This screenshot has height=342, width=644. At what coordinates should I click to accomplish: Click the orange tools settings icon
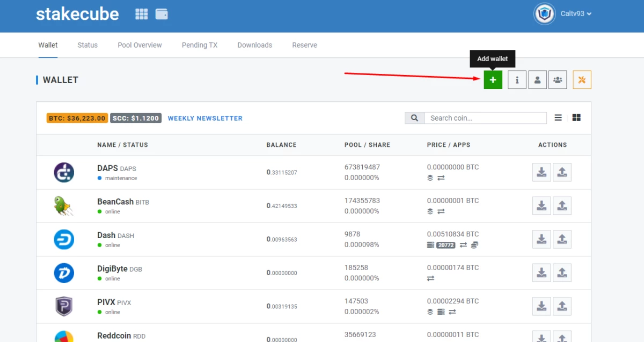point(582,80)
